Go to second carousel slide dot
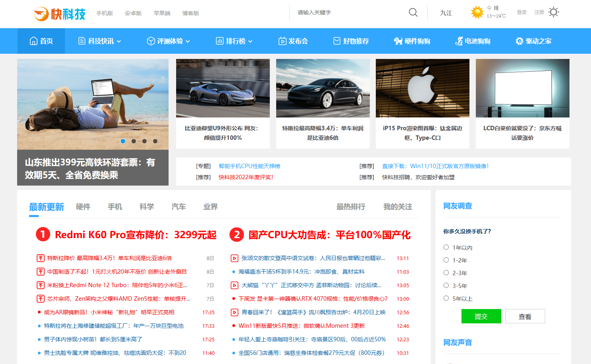The image size is (591, 364). [134, 141]
